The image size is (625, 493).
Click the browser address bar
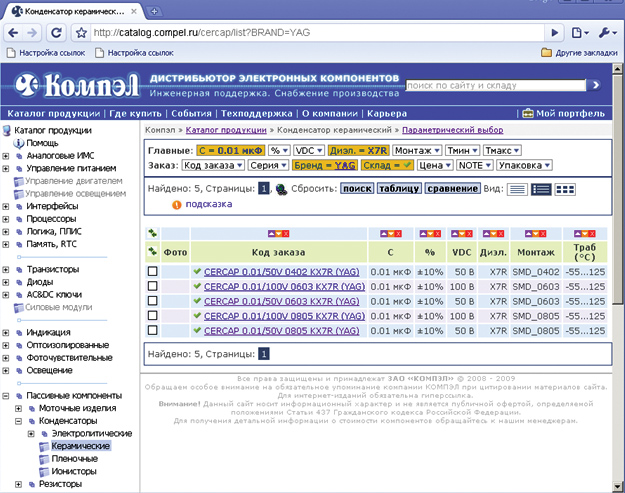(318, 33)
